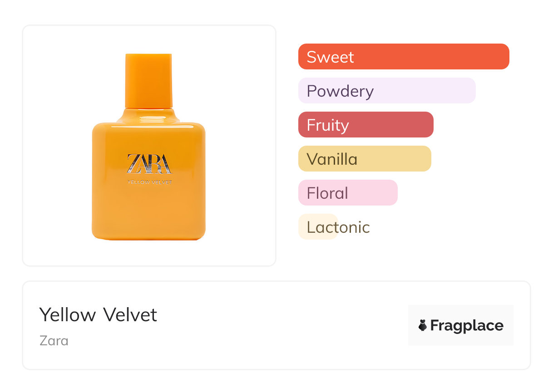Click the Fragplace perfume bottle logo icon
The height and width of the screenshot is (392, 553).
423,325
